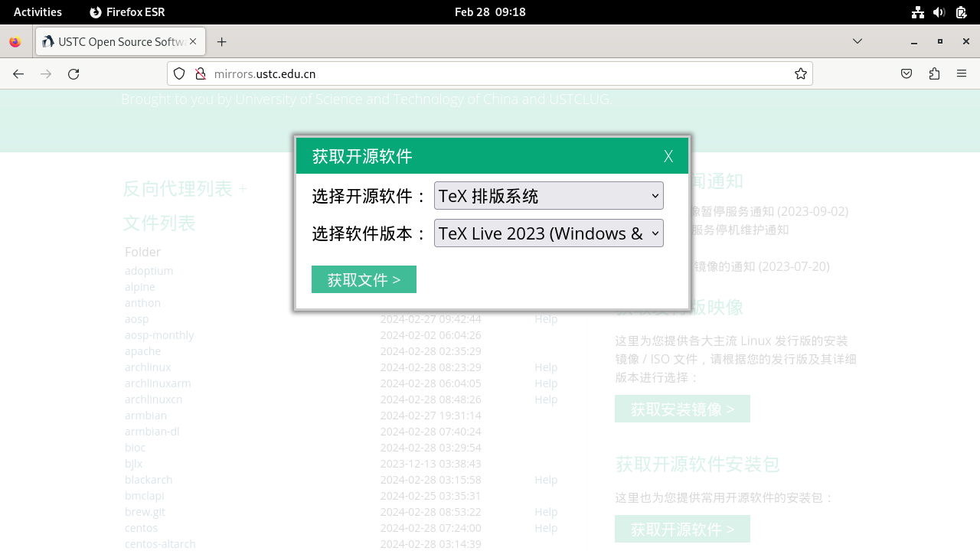980x551 pixels.
Task: Open the Extensions menu
Action: pyautogui.click(x=934, y=74)
